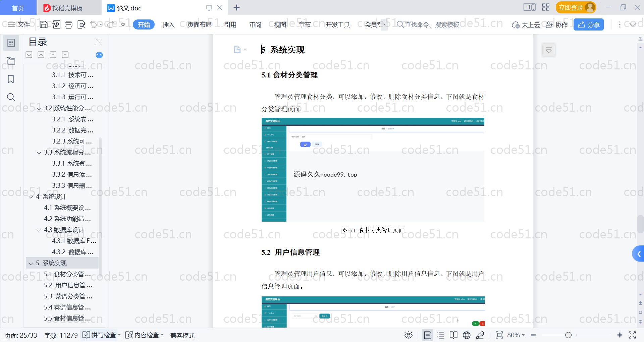
Task: Open Print Preview icon
Action: pos(81,24)
